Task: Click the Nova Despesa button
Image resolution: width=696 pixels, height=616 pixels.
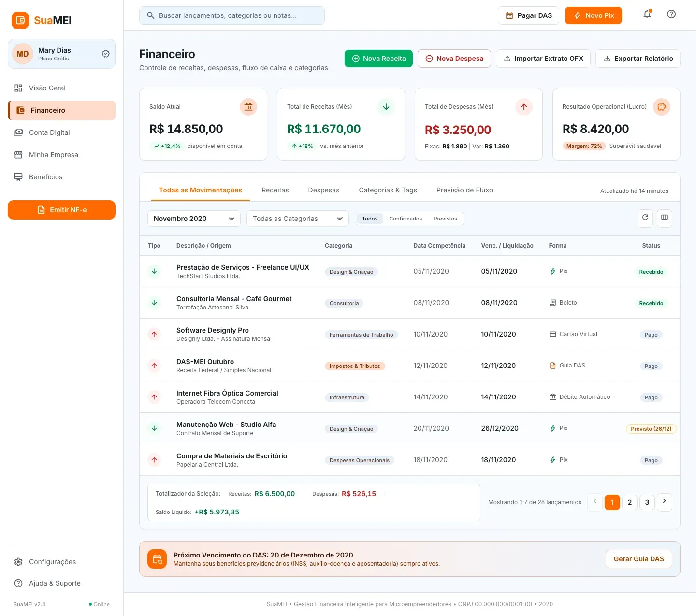Action: pyautogui.click(x=454, y=59)
